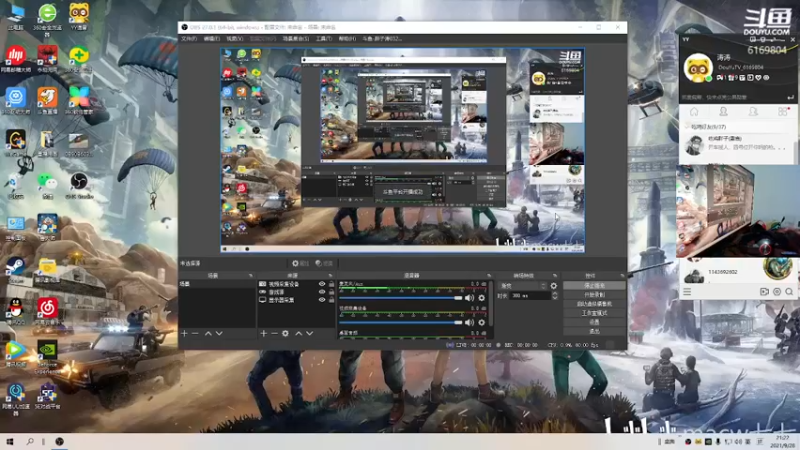This screenshot has height=450, width=800.
Task: Click the taskbar search magnifier icon
Action: [30, 441]
